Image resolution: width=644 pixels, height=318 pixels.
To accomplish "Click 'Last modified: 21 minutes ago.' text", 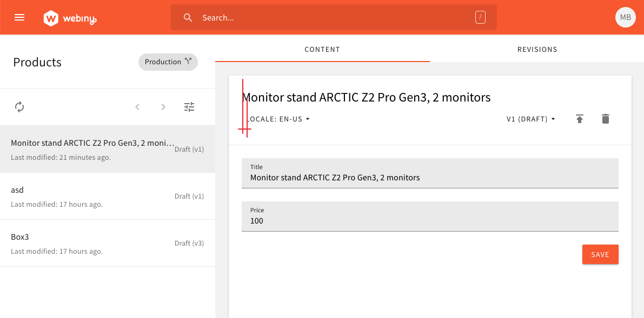I will coord(61,157).
